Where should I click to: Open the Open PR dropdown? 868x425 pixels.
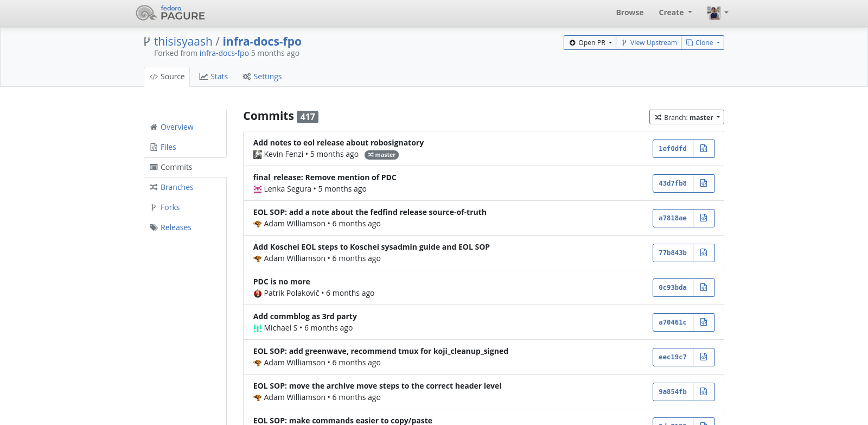point(590,43)
